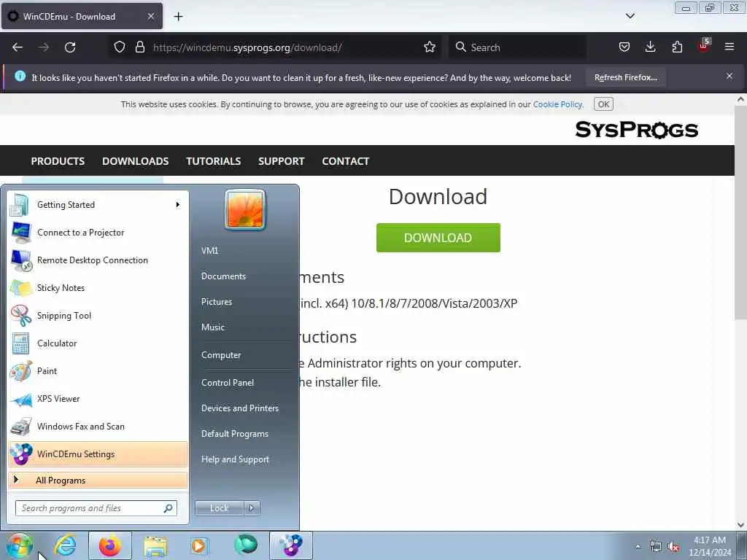Viewport: 747px width, 560px height.
Task: Open the Firefox downloads panel
Action: 650,47
